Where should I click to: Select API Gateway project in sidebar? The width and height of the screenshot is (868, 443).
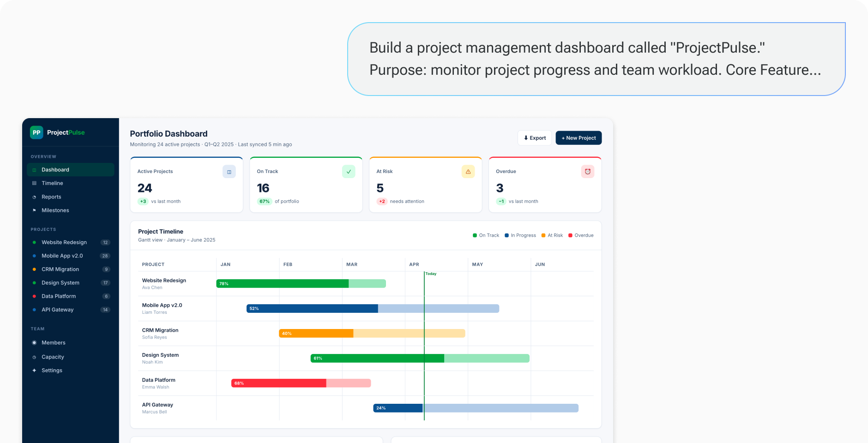tap(71, 310)
